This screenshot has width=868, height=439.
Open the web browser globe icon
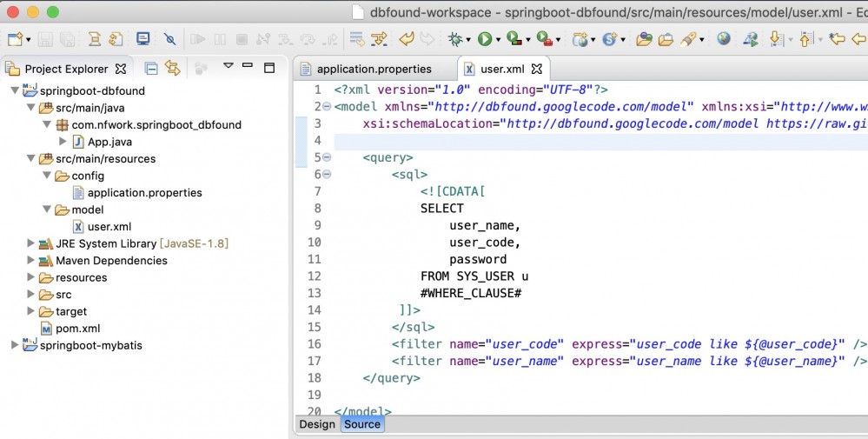tap(724, 39)
